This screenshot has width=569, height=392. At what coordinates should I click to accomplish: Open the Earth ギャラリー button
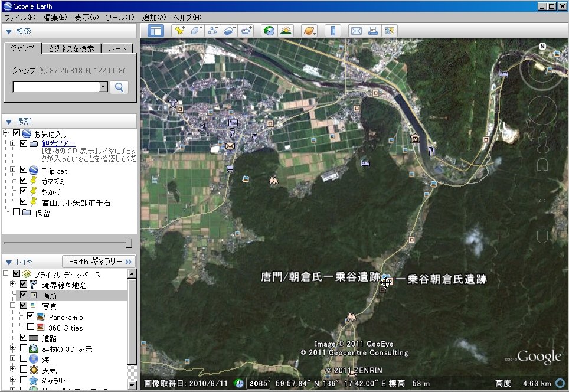pos(99,262)
